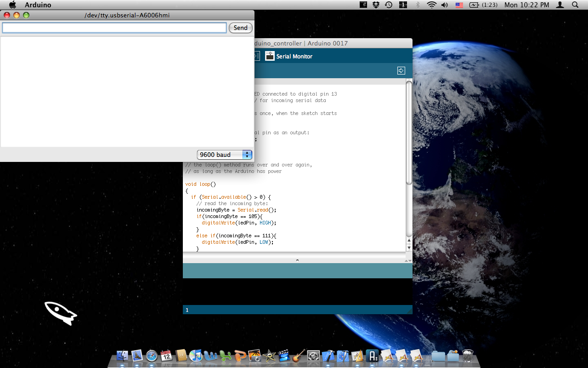
Task: Launch iPhoto from the Dock
Action: coord(254,356)
